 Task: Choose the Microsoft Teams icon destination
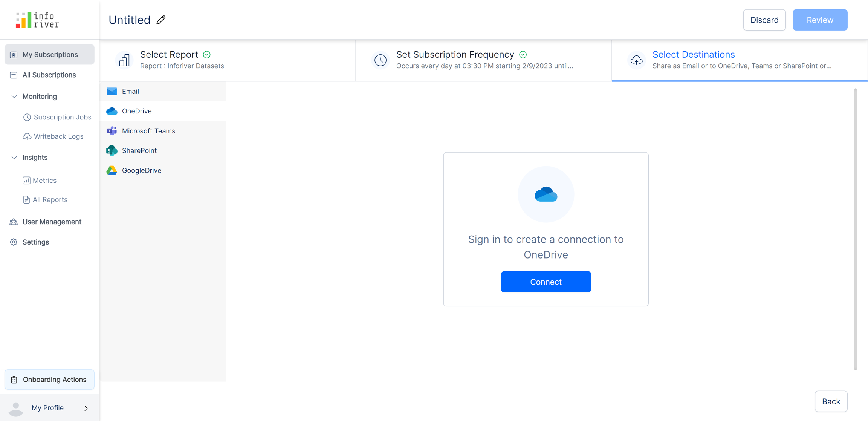pos(112,131)
